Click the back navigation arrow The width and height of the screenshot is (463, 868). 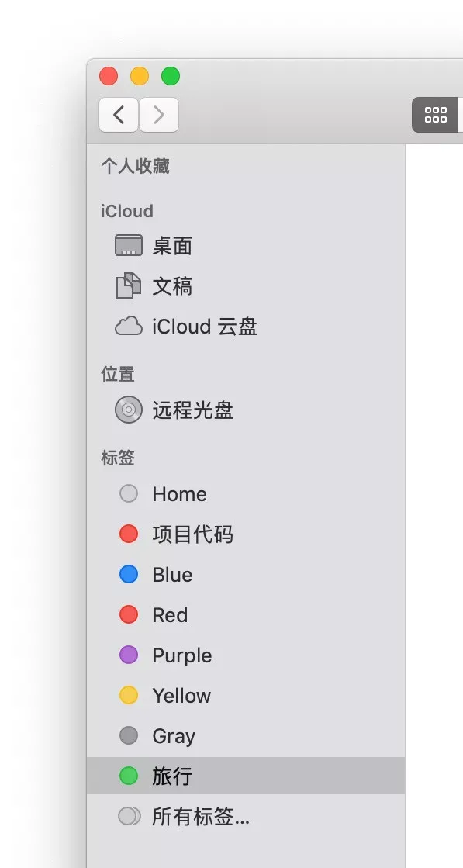coord(118,114)
